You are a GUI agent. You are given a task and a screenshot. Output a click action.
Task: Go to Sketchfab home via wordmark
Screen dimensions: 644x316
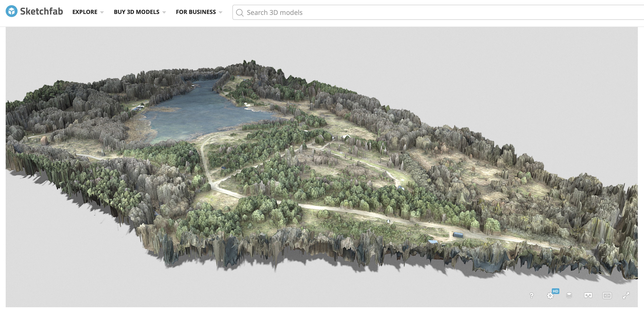click(x=42, y=12)
